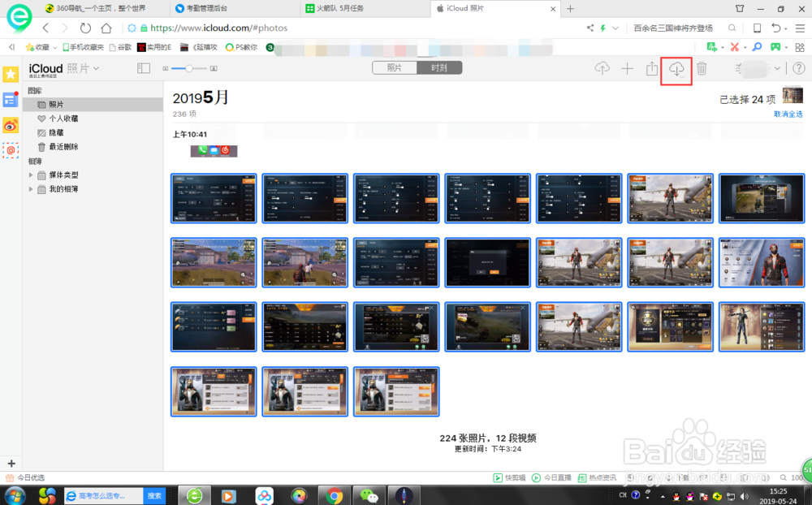Open 隐藏 hidden album in sidebar
Image resolution: width=812 pixels, height=505 pixels.
[56, 132]
